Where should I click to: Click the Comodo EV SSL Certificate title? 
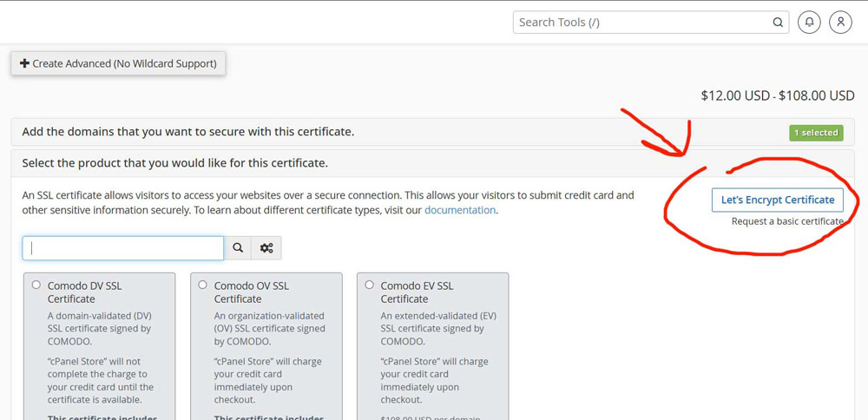pyautogui.click(x=417, y=292)
